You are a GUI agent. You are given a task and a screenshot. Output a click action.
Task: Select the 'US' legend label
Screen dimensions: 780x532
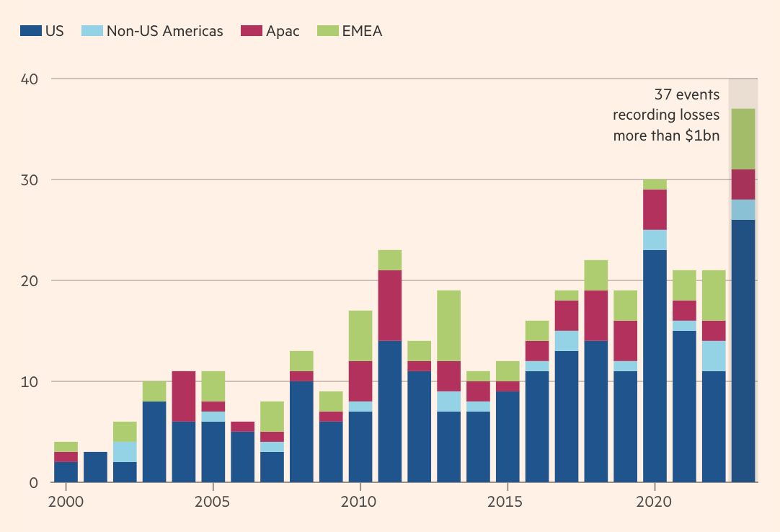[55, 31]
